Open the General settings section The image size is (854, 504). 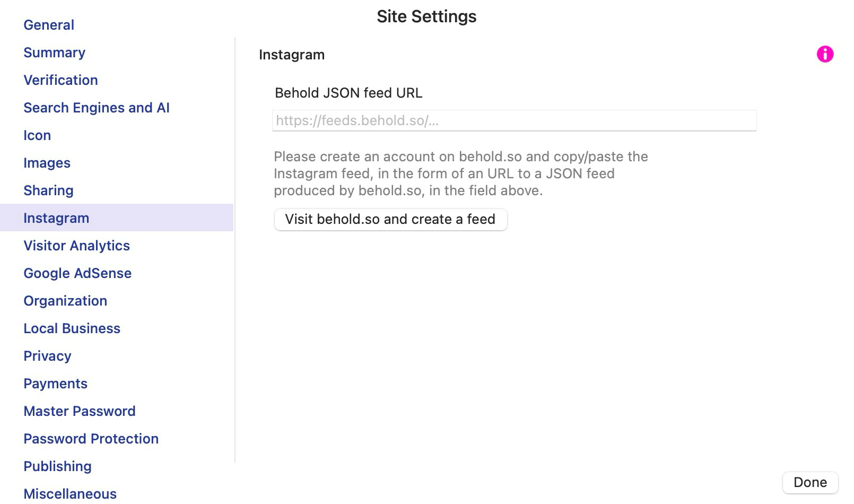pos(49,25)
